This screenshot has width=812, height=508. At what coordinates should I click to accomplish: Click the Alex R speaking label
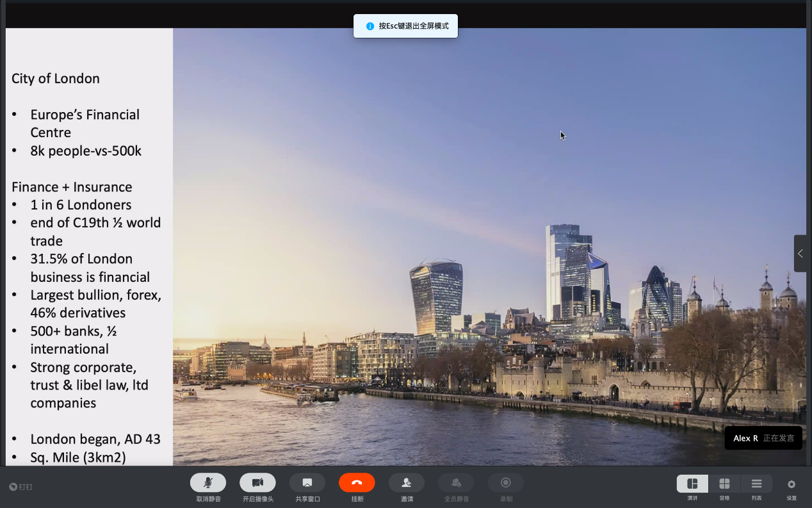pos(763,438)
